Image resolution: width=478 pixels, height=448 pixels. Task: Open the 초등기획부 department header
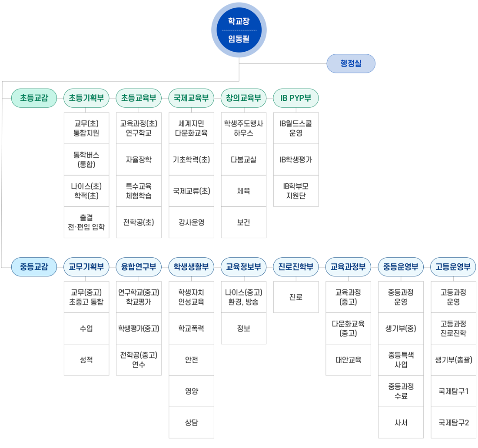pos(86,98)
